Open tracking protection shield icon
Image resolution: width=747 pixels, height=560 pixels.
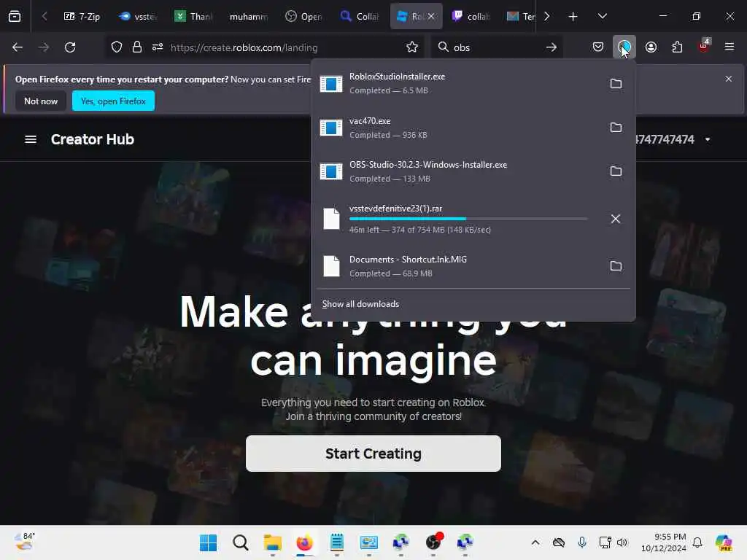tap(117, 47)
